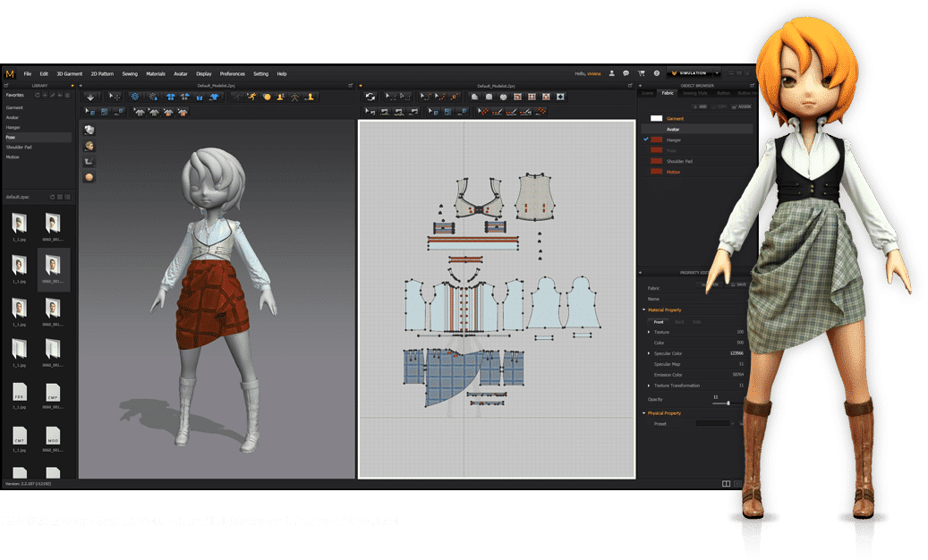Screen dimensions: 928x560
Task: Click the ADD button in Object Browser
Action: click(x=700, y=106)
